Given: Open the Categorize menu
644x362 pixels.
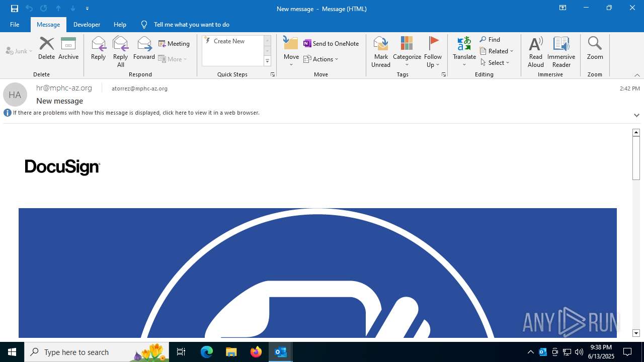Looking at the screenshot, I should 407,51.
